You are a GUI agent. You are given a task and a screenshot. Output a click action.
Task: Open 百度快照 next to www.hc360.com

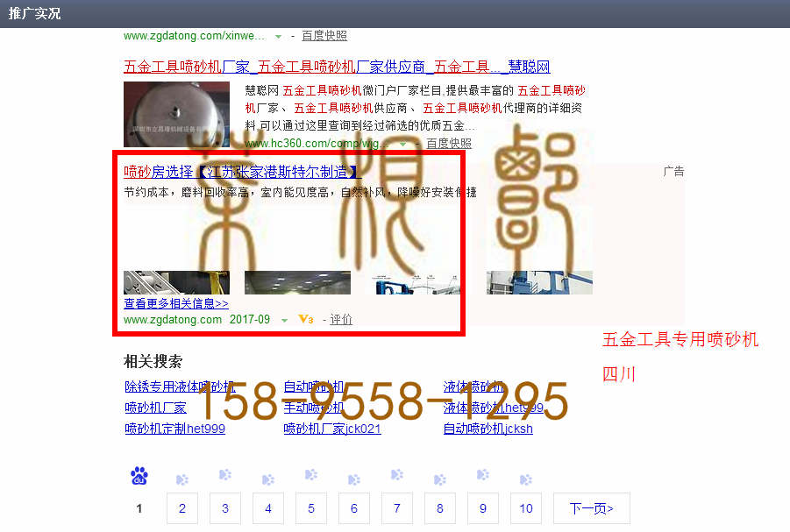[448, 144]
